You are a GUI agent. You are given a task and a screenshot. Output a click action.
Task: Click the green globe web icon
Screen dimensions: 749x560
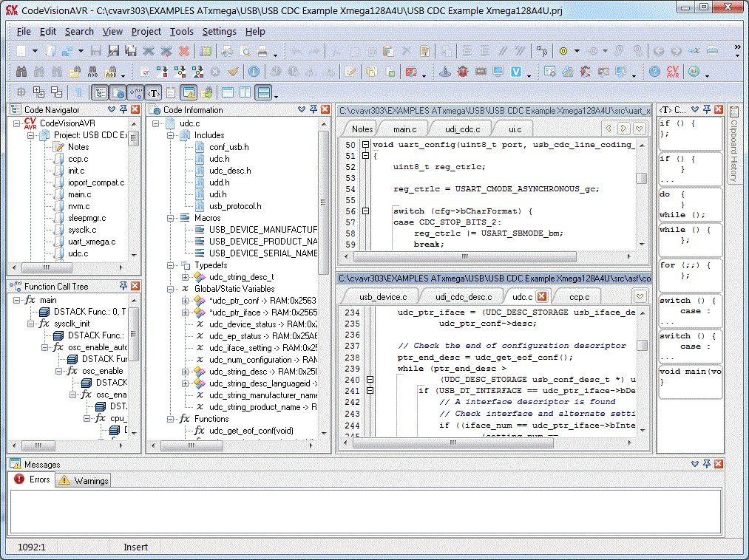(694, 72)
